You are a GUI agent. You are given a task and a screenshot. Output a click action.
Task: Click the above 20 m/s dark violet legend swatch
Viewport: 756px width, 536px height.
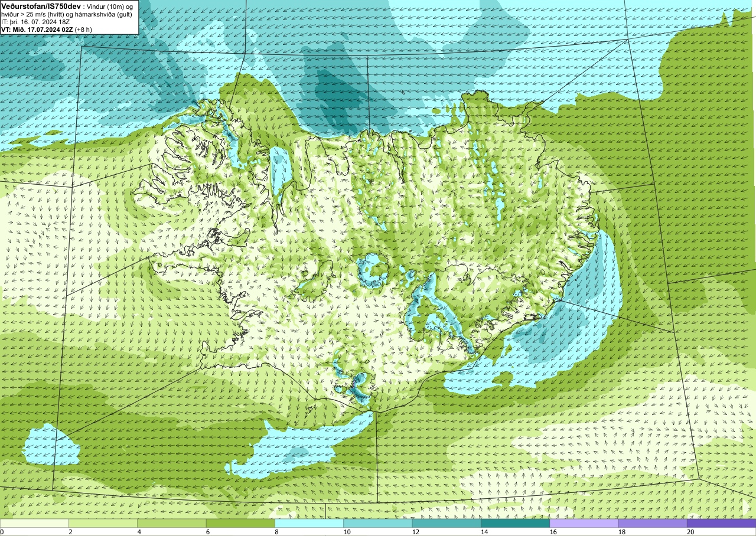point(721,523)
